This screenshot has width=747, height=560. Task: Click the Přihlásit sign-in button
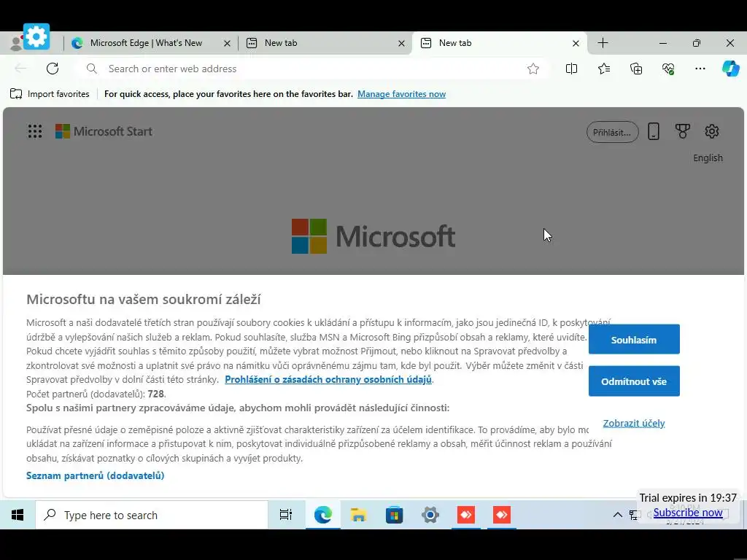(x=612, y=133)
